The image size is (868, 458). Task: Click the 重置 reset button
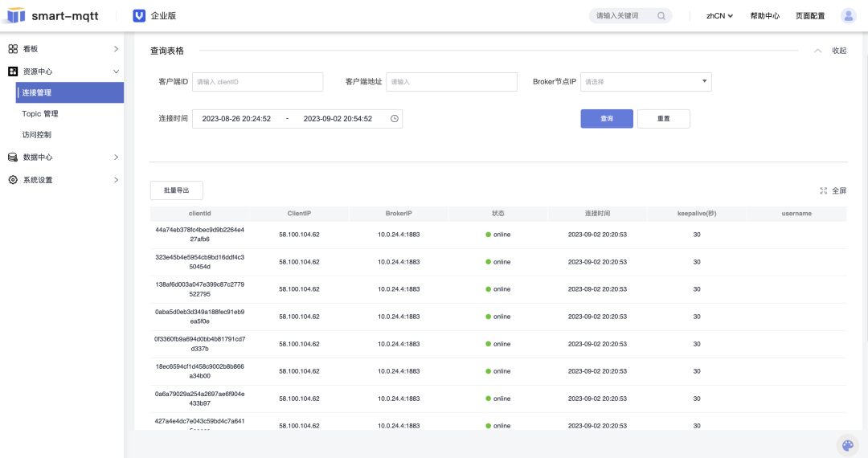coord(663,119)
